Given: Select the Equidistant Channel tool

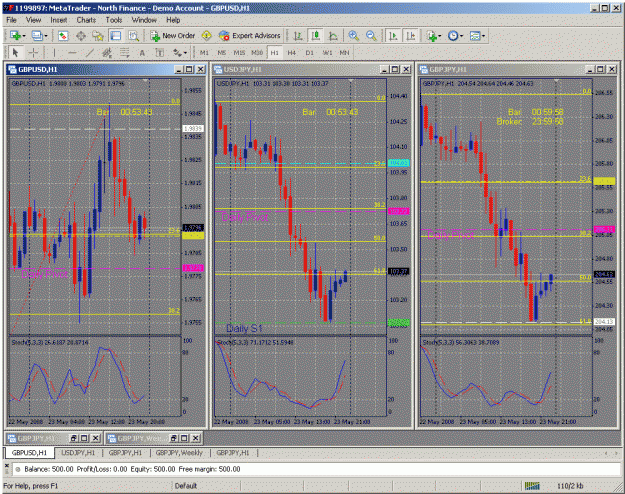Looking at the screenshot, I should [107, 53].
